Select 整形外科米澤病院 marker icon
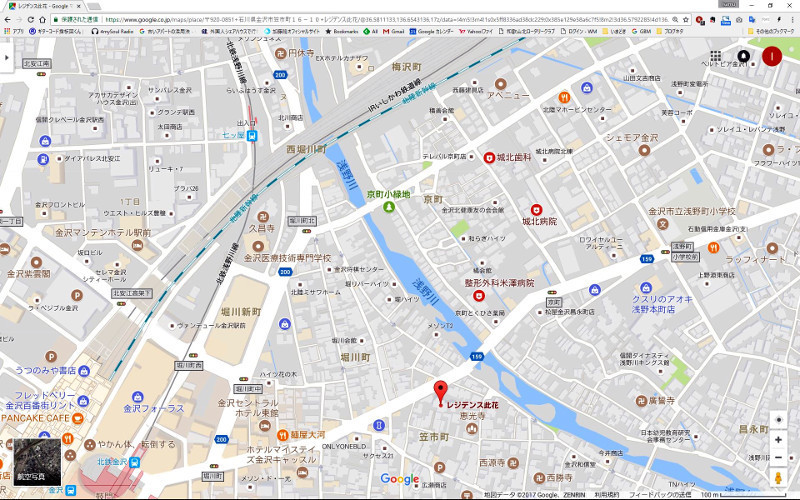Image resolution: width=800 pixels, height=500 pixels. click(479, 295)
